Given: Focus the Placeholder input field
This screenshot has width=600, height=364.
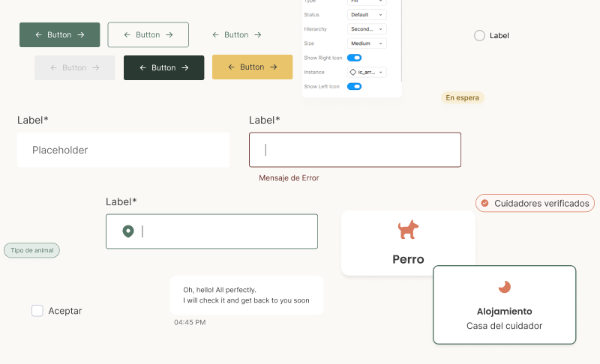Looking at the screenshot, I should click(x=123, y=150).
